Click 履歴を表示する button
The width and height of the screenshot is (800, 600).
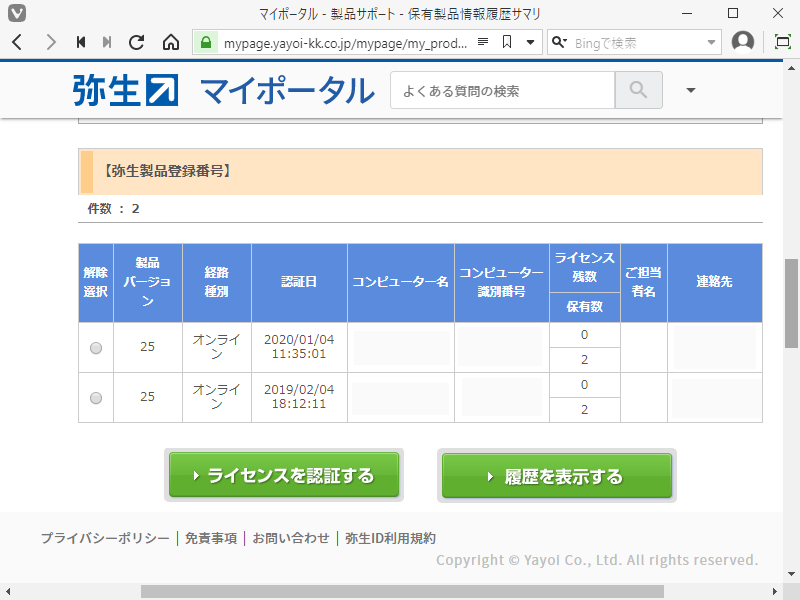pos(557,476)
